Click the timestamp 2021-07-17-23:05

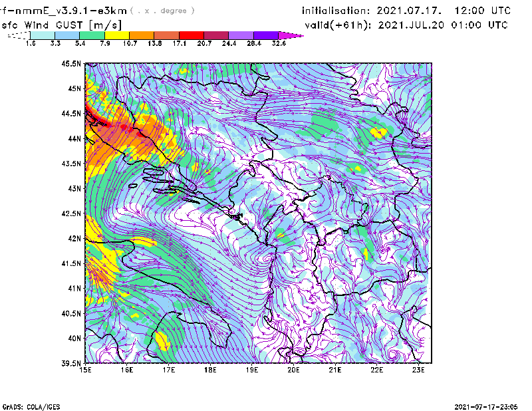486,407
